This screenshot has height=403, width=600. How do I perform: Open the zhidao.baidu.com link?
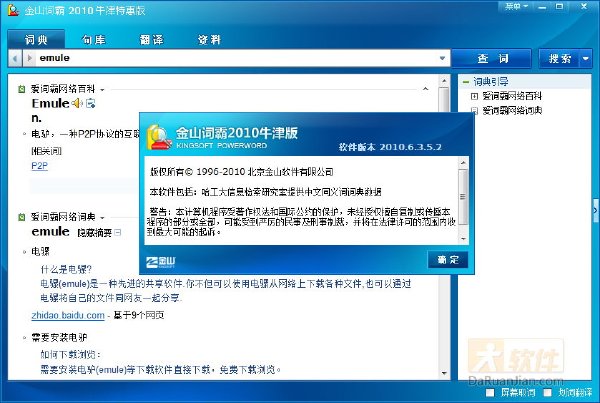[x=68, y=315]
